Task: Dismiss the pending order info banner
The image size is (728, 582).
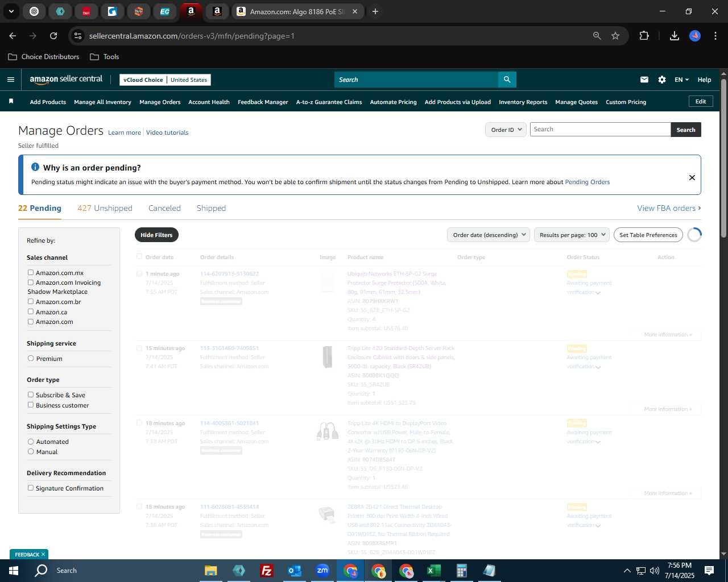Action: tap(692, 177)
